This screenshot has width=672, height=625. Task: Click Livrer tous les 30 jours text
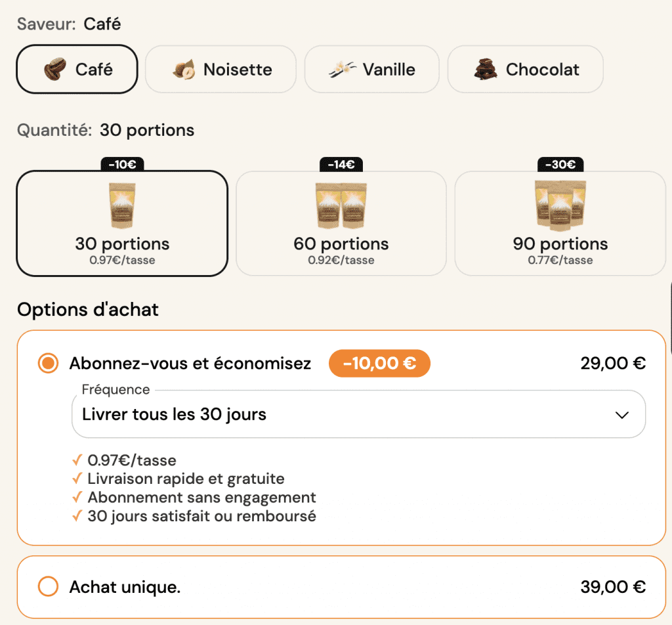click(174, 414)
